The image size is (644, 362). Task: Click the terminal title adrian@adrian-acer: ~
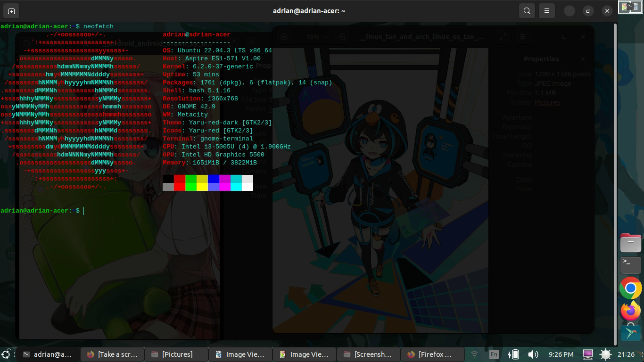coord(309,11)
